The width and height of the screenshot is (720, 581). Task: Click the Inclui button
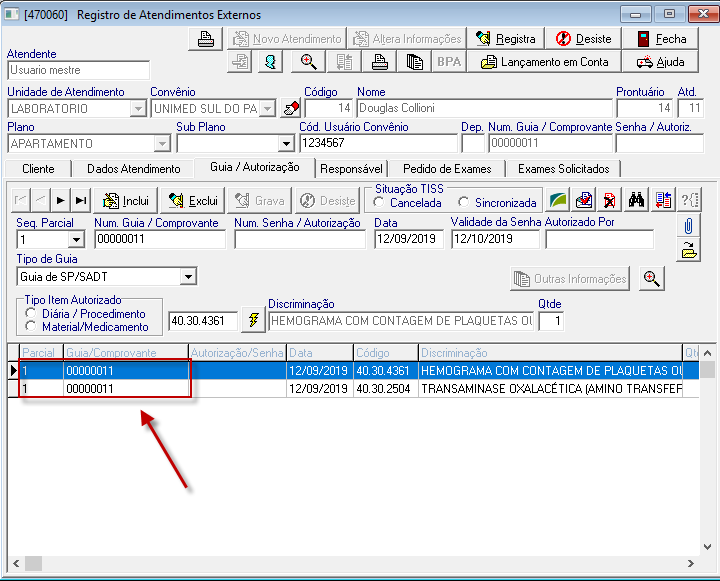tap(125, 200)
